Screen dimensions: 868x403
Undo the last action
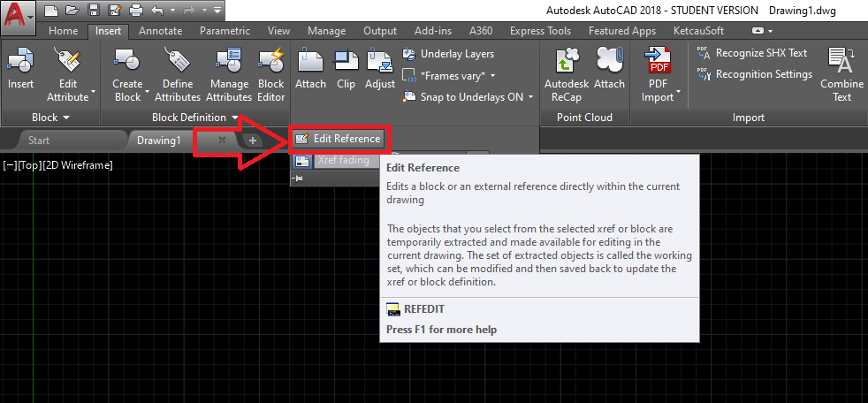click(158, 10)
